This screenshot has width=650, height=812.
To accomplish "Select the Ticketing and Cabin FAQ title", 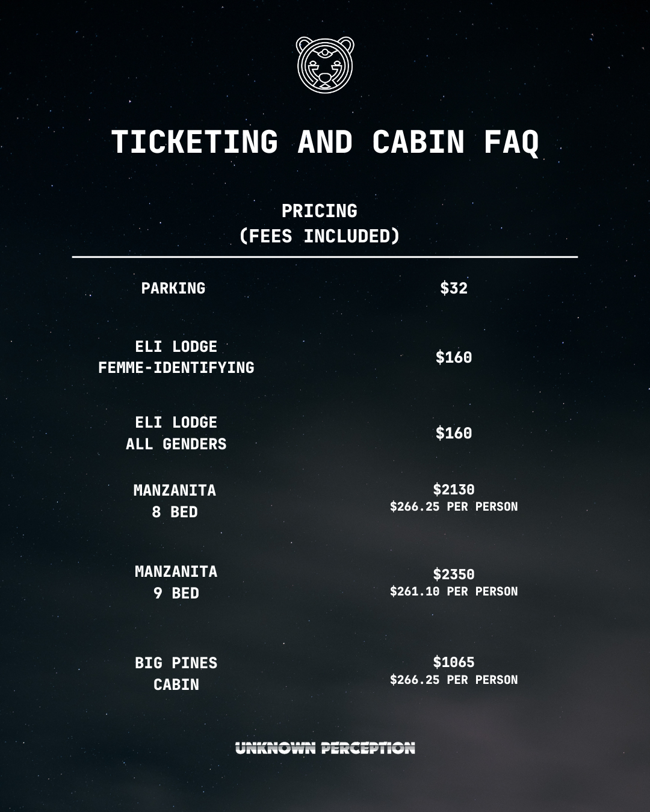I will coord(325,143).
